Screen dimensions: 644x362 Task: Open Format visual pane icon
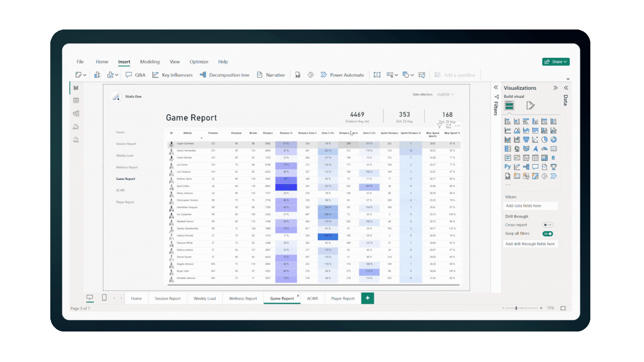click(x=530, y=106)
